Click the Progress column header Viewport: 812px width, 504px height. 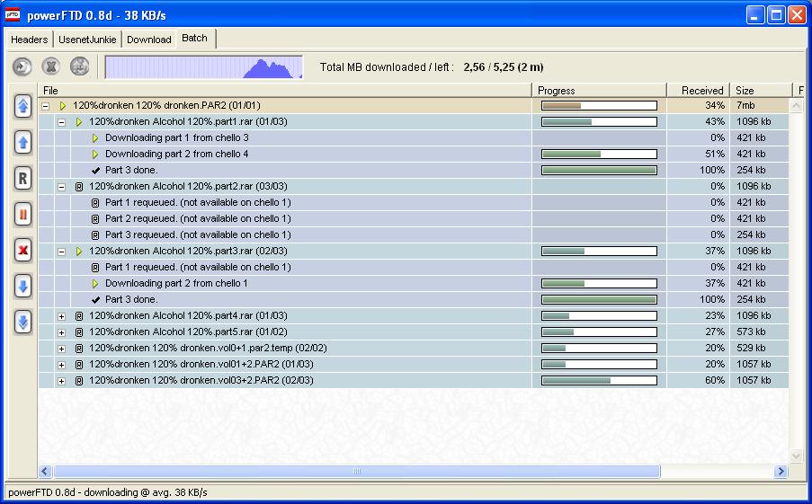point(599,91)
